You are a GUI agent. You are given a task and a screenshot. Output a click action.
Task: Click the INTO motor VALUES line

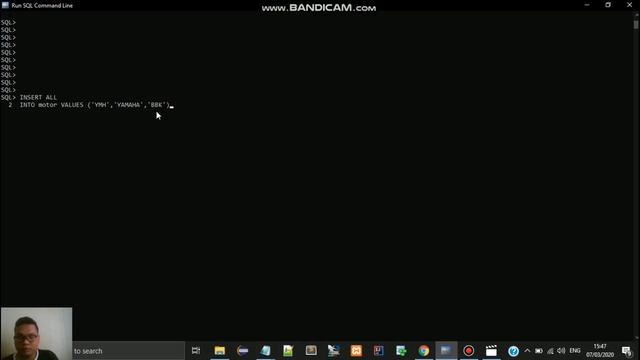(95, 105)
